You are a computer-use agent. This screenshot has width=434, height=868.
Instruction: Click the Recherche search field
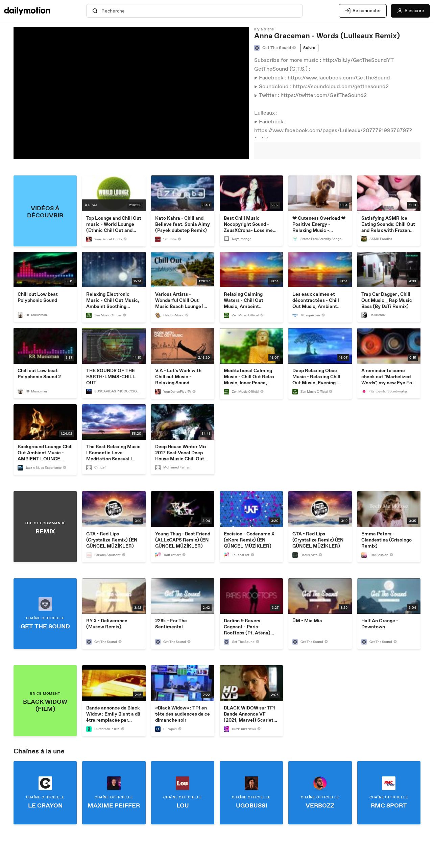pyautogui.click(x=194, y=11)
